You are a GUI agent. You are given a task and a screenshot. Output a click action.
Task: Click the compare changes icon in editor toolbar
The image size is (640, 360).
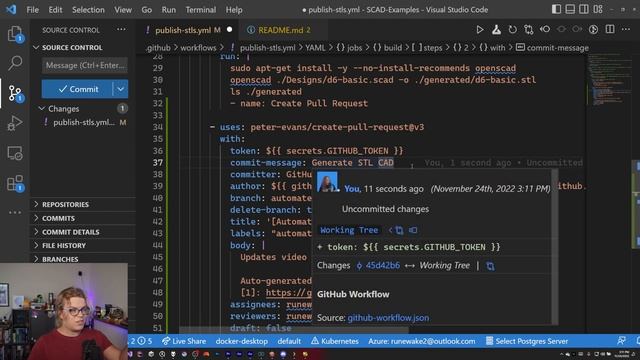(529, 30)
